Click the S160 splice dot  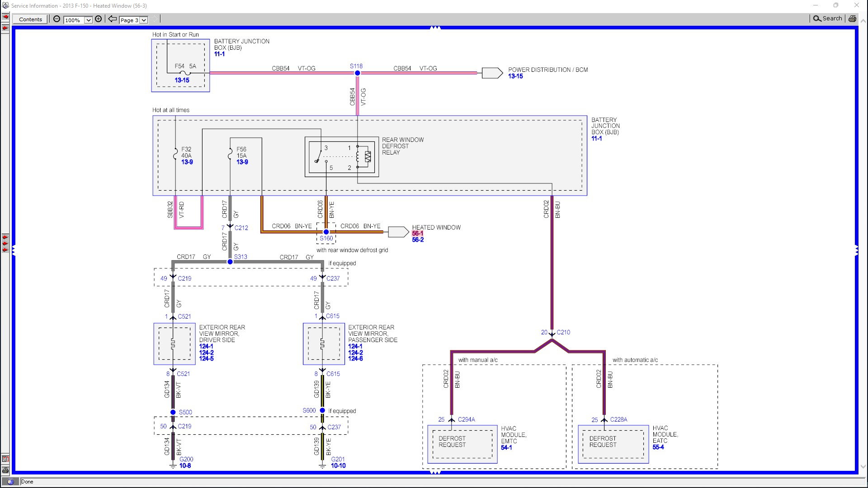[x=326, y=232]
